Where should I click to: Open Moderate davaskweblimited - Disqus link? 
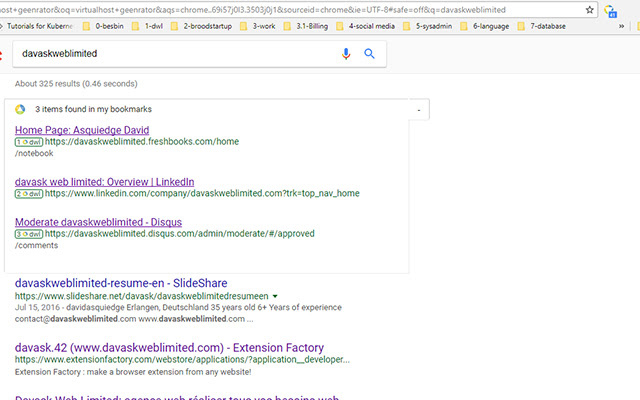click(x=98, y=222)
